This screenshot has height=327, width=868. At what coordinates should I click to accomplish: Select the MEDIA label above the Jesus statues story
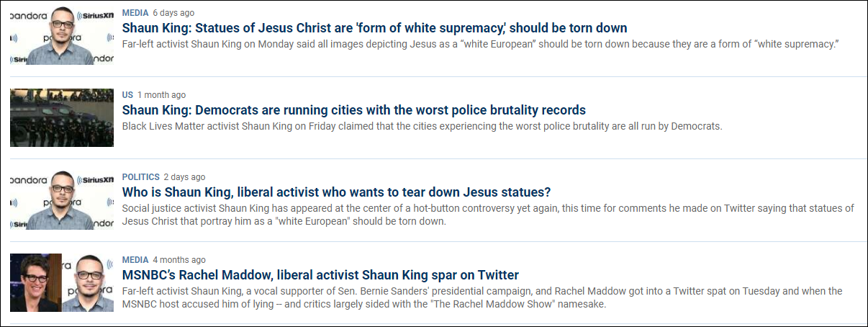pos(135,13)
